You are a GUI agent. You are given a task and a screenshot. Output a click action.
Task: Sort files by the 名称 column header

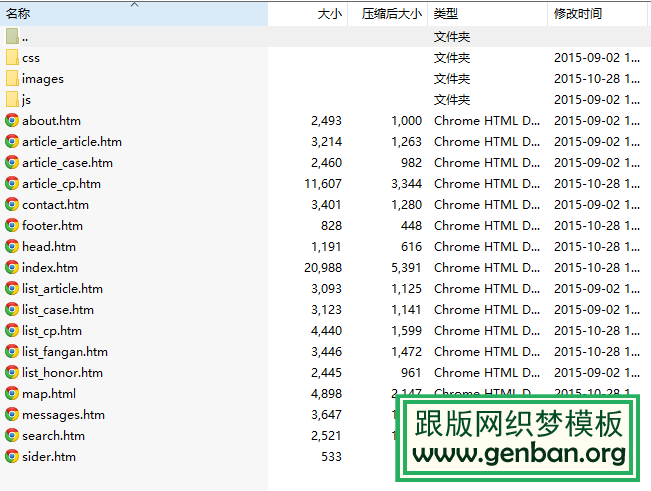coord(18,14)
